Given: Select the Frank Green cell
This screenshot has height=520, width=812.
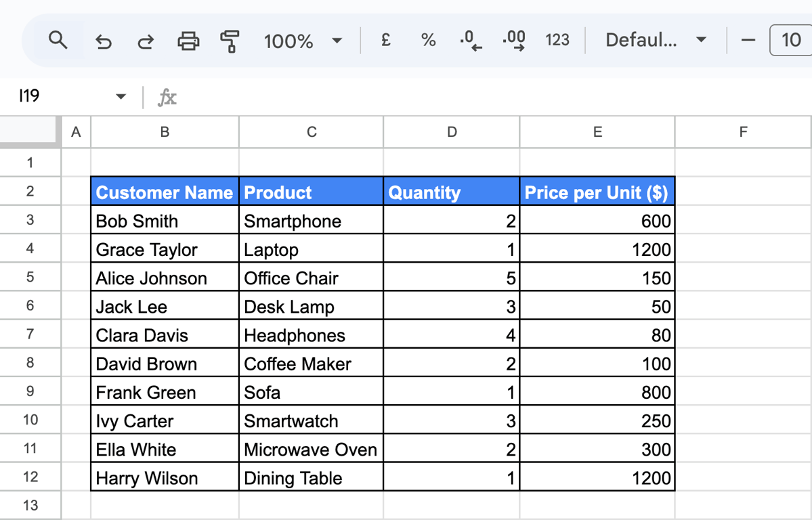Looking at the screenshot, I should [x=165, y=391].
